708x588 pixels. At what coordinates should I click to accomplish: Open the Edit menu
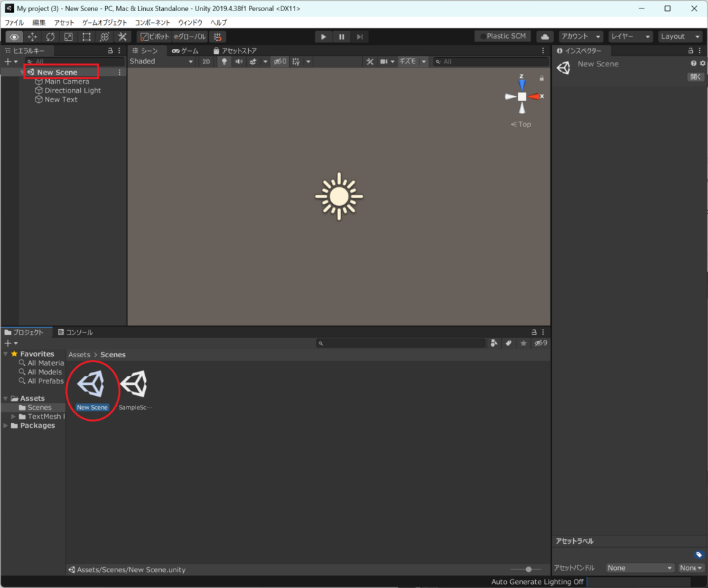(39, 23)
